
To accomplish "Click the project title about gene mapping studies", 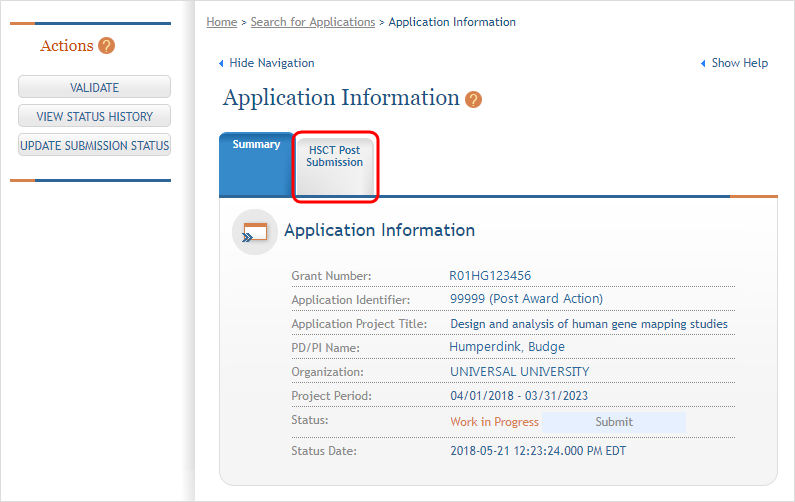I will (x=589, y=324).
